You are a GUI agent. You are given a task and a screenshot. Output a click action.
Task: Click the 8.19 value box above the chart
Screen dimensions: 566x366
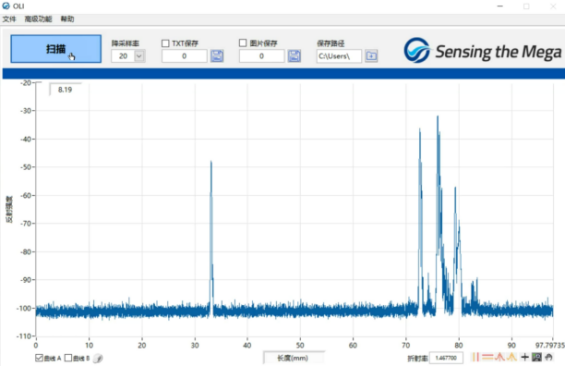(65, 90)
